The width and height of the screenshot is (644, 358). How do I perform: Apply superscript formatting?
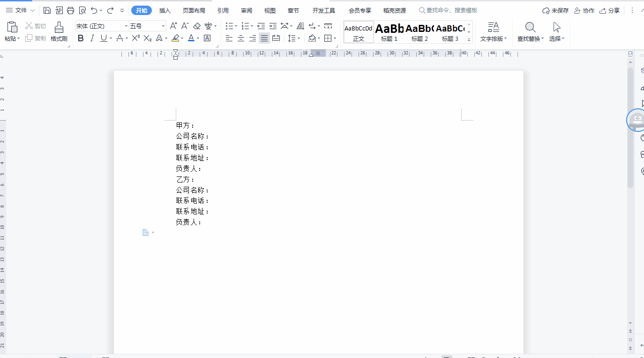point(135,38)
